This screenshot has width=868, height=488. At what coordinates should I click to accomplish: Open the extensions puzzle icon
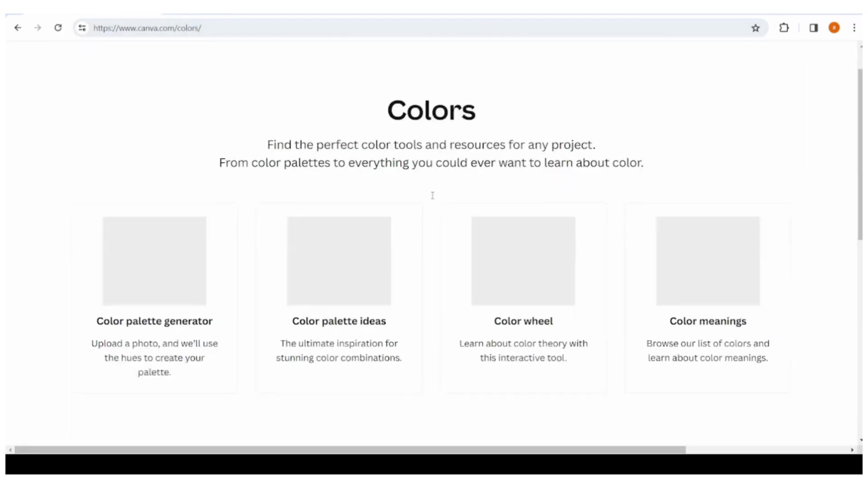784,28
